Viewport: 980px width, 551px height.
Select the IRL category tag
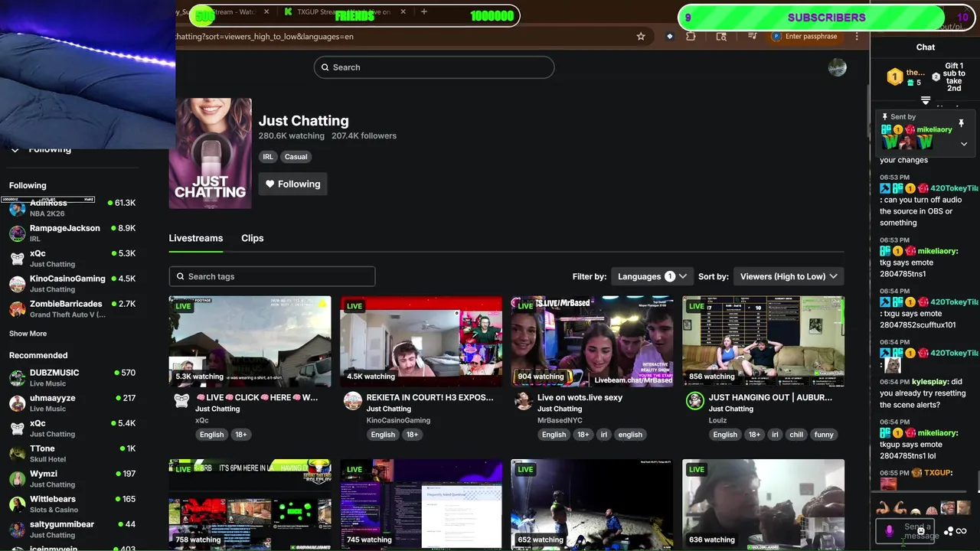point(268,156)
